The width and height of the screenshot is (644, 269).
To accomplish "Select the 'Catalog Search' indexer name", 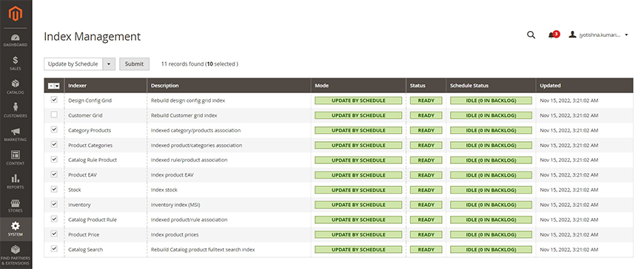I will click(85, 250).
